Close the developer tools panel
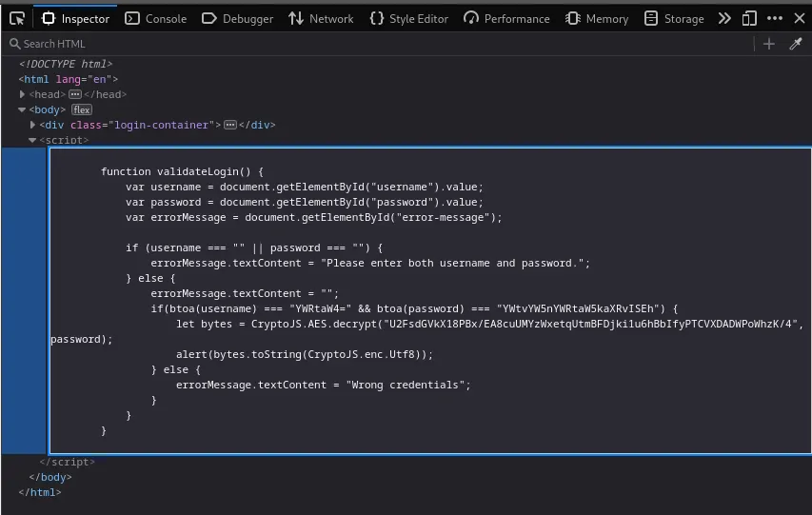Screen dimensions: 812x515 [x=800, y=19]
